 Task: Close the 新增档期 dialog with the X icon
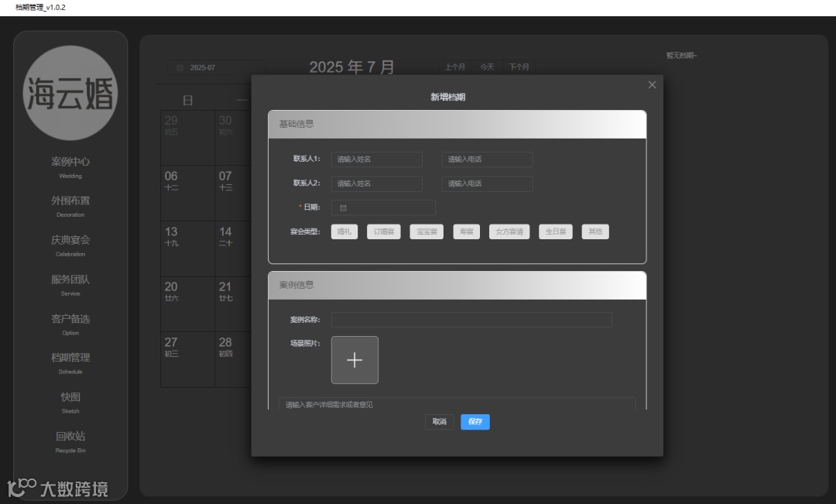[652, 85]
